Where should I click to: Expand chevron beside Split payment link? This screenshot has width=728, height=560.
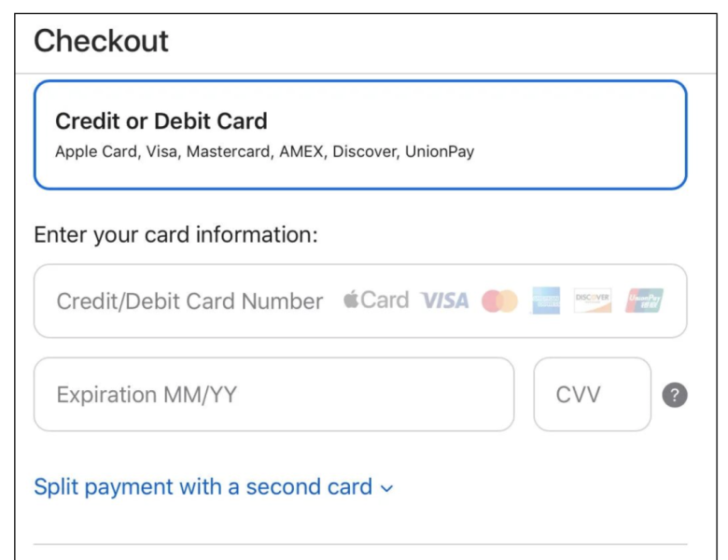pos(386,488)
